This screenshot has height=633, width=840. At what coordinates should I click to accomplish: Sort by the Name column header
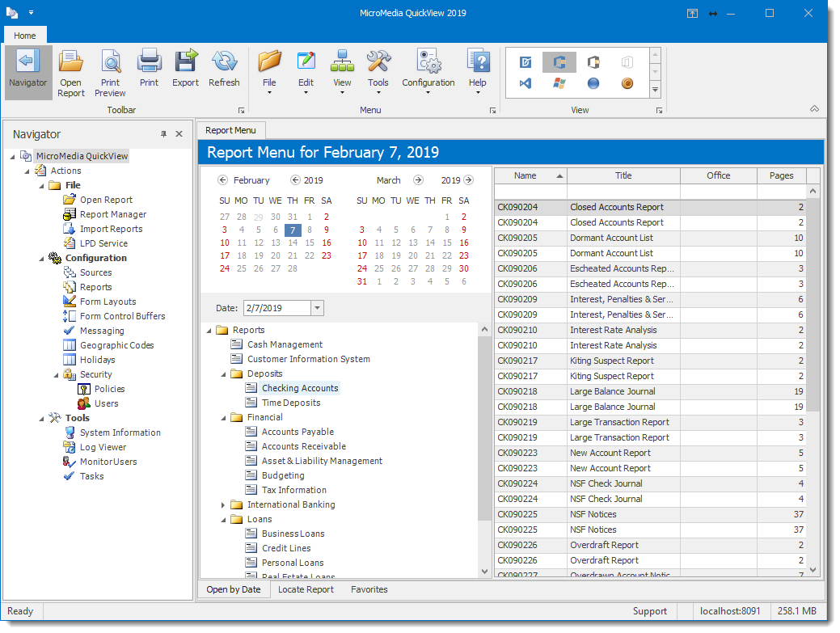click(x=530, y=175)
